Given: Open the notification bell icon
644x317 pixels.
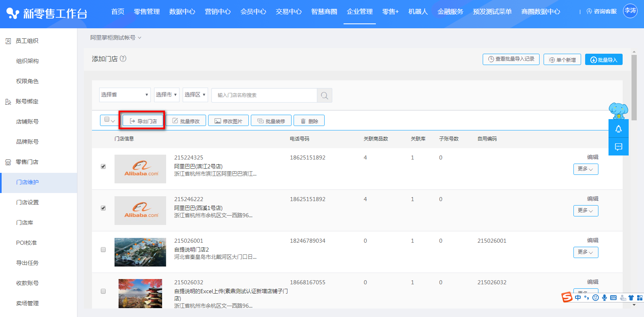Looking at the screenshot, I should pyautogui.click(x=618, y=129).
